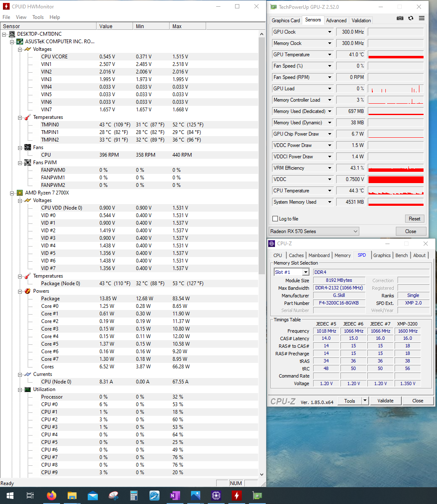Click the CPU-Z taskbar icon
The image size is (437, 504).
[x=216, y=496]
